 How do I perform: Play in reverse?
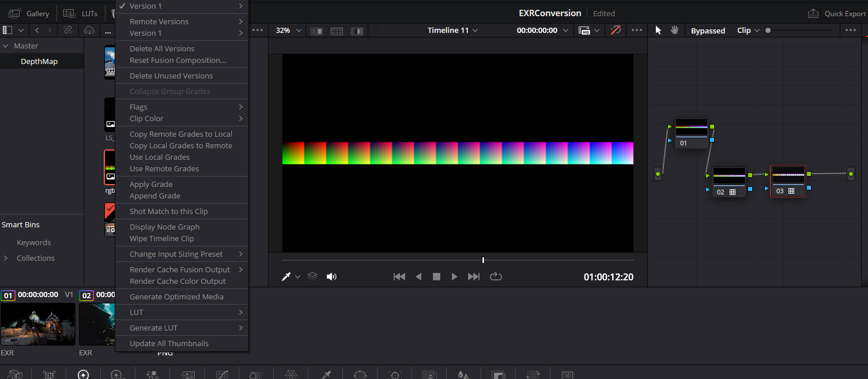(x=418, y=276)
